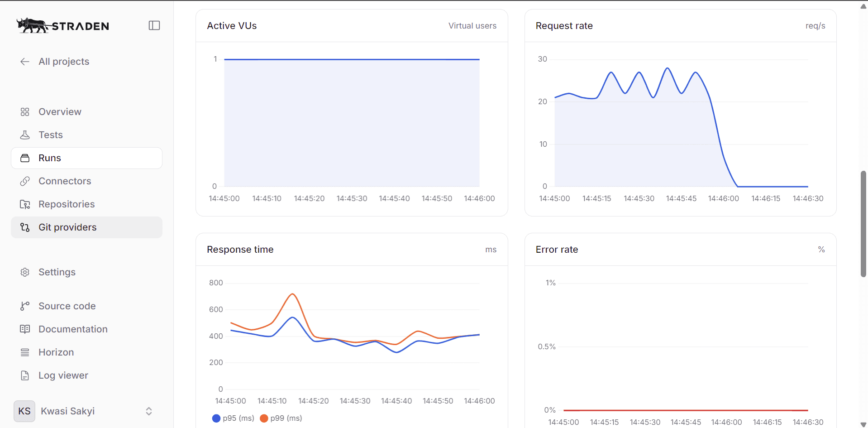This screenshot has height=428, width=868.
Task: Click the Straden bull logo
Action: click(x=63, y=25)
